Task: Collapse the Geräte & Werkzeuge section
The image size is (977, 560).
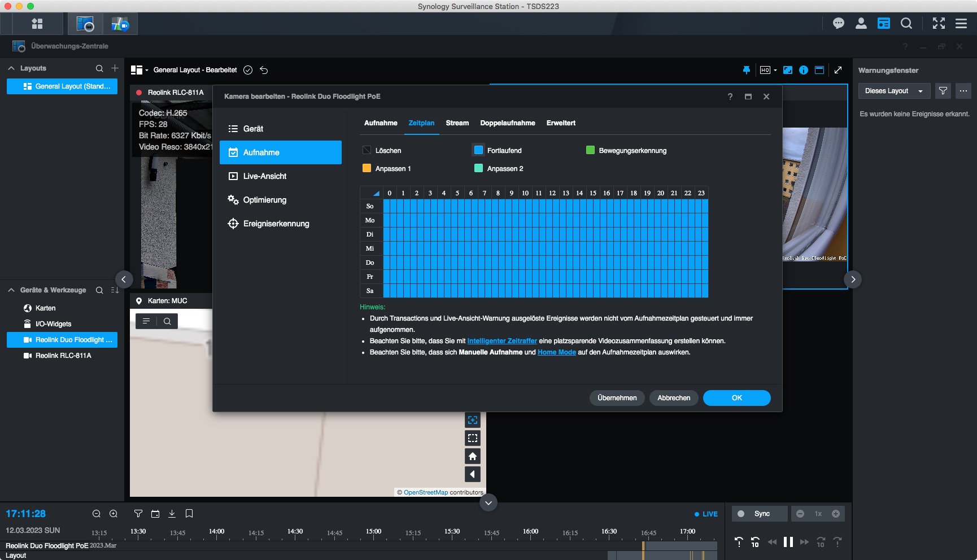Action: 11,290
